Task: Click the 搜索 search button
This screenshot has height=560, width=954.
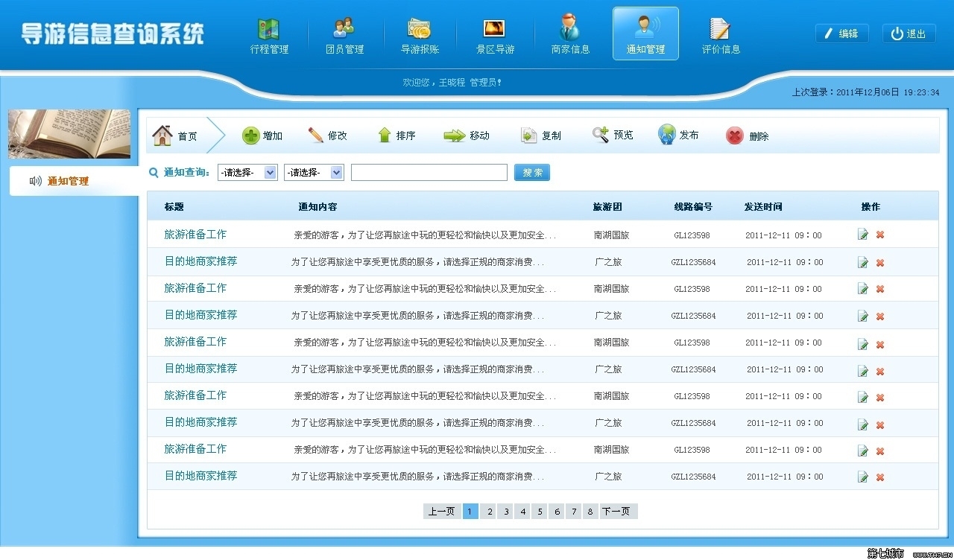Action: [531, 172]
